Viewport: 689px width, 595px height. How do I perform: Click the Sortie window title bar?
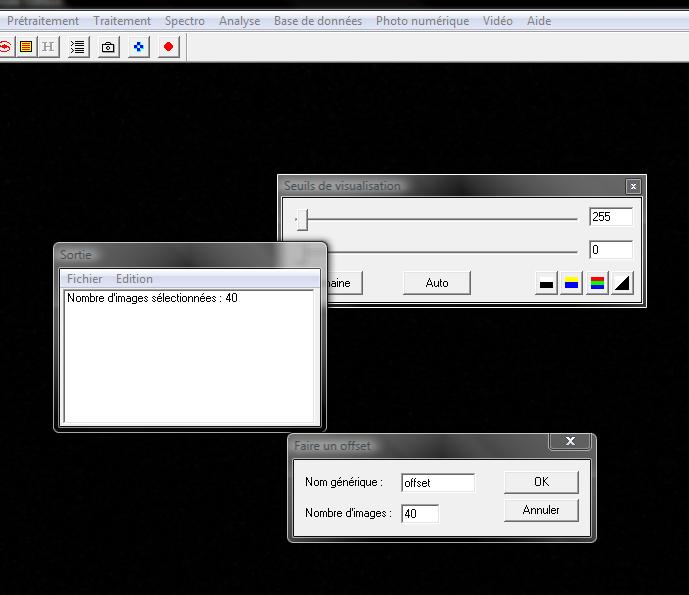(190, 255)
